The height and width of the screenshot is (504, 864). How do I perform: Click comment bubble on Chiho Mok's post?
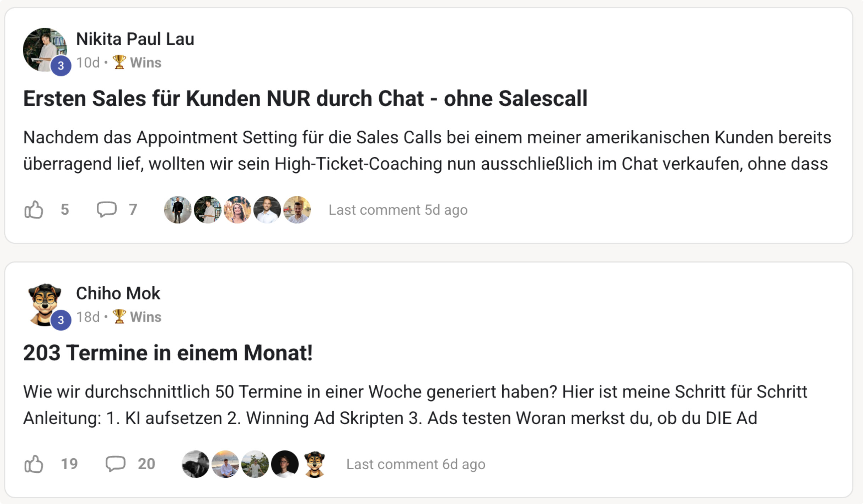[115, 464]
